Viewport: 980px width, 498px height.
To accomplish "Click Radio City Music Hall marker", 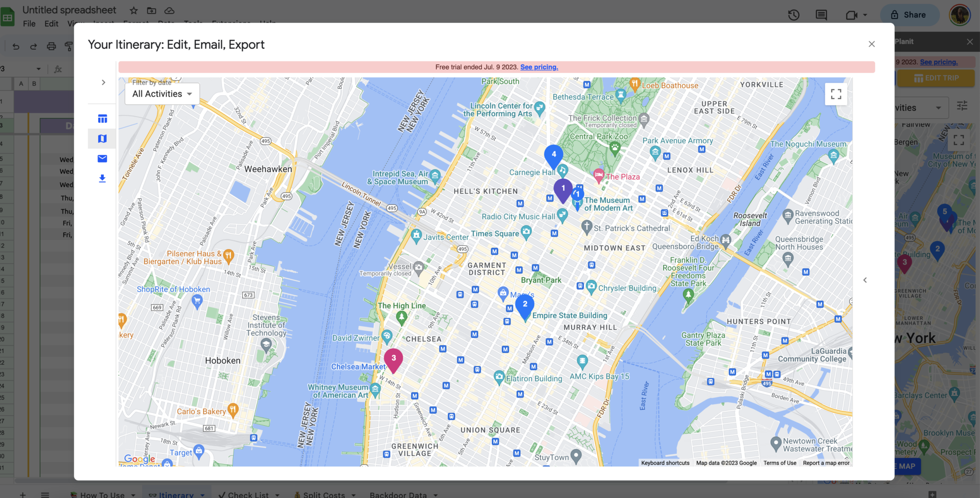I will [563, 215].
